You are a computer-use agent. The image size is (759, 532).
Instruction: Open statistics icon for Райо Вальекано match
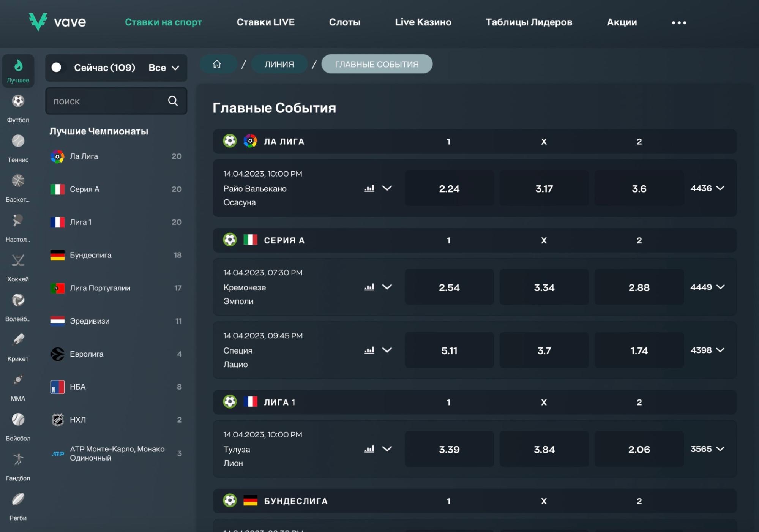pyautogui.click(x=369, y=188)
